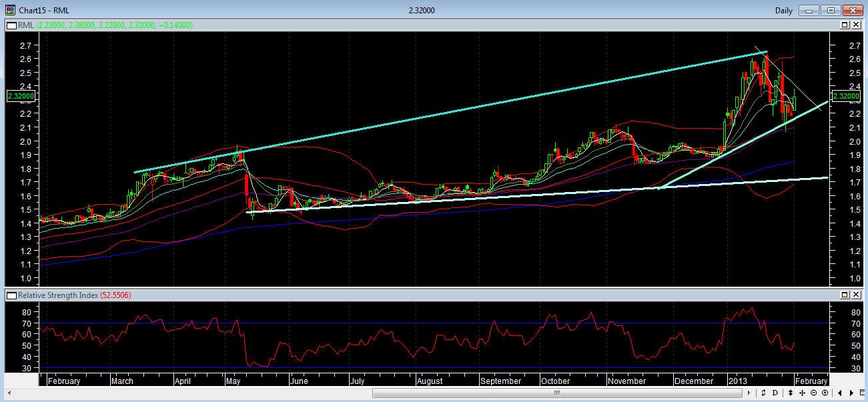This screenshot has height=402, width=868.
Task: Close the RML price pane
Action: pos(855,25)
